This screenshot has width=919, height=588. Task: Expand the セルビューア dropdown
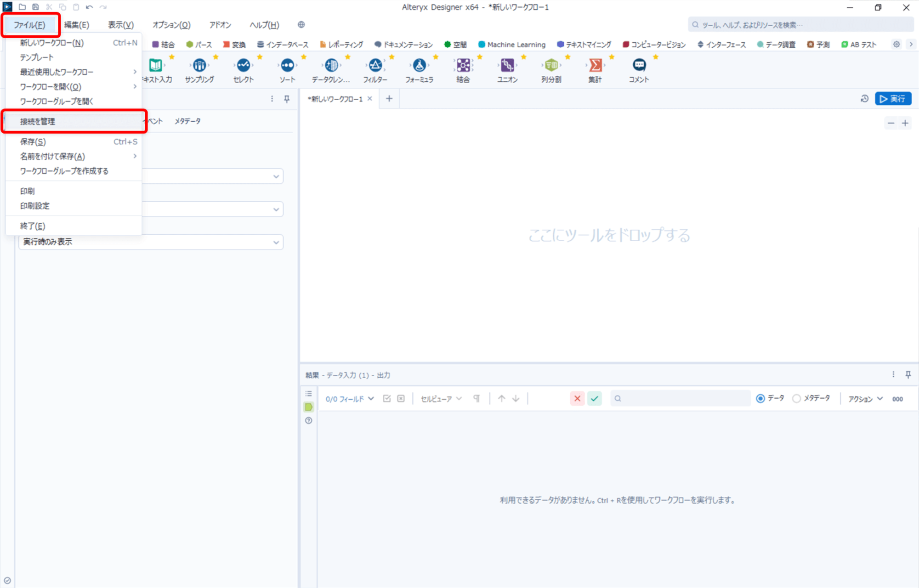pyautogui.click(x=441, y=399)
